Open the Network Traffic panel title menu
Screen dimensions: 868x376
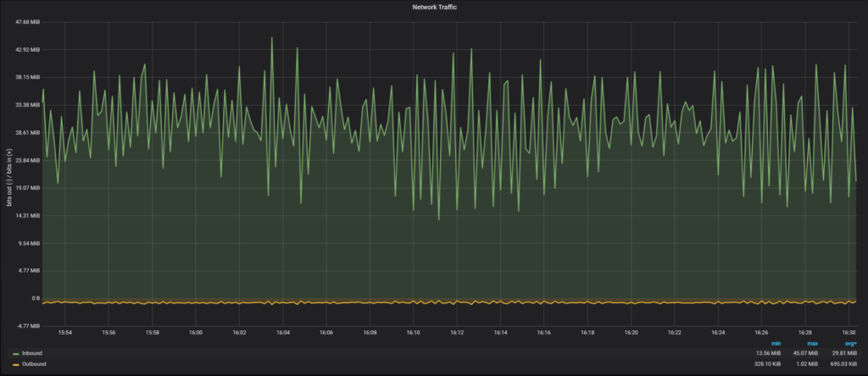pos(434,7)
